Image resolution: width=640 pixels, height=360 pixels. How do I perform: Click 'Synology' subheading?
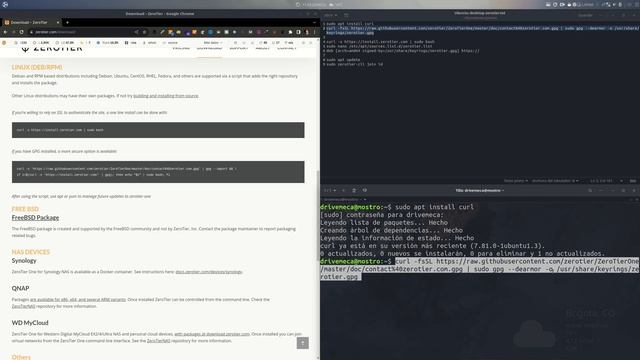pyautogui.click(x=24, y=260)
